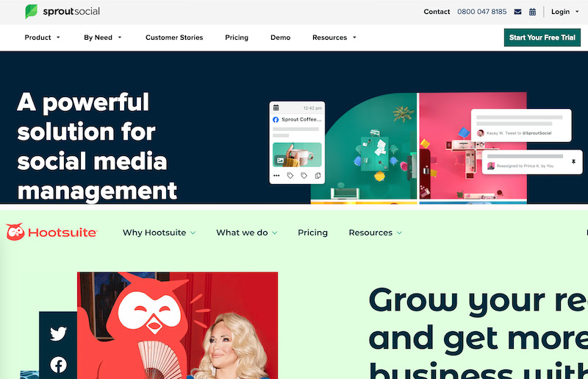This screenshot has width=588, height=379.
Task: Expand the Login dropdown arrow
Action: pyautogui.click(x=577, y=12)
